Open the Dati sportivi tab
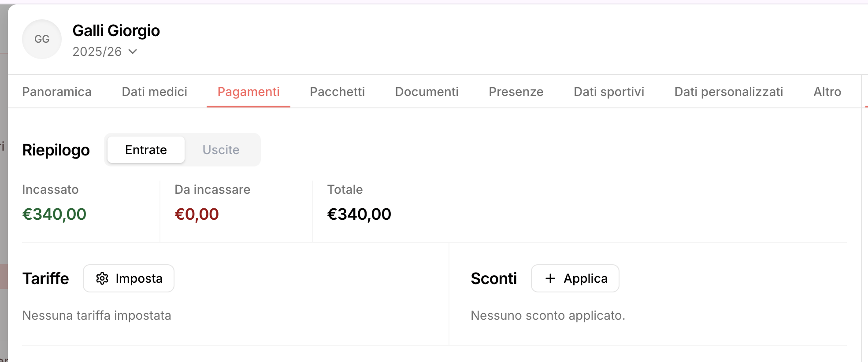The image size is (868, 362). pyautogui.click(x=609, y=92)
